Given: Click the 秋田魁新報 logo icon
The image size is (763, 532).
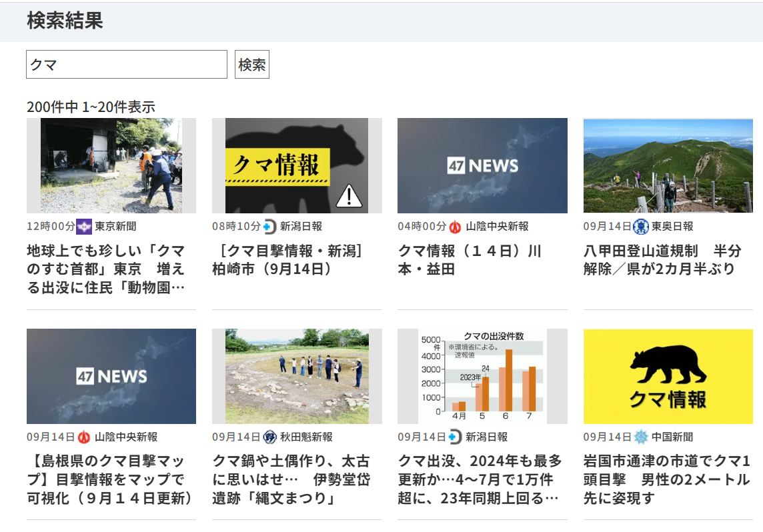Looking at the screenshot, I should pyautogui.click(x=269, y=437).
